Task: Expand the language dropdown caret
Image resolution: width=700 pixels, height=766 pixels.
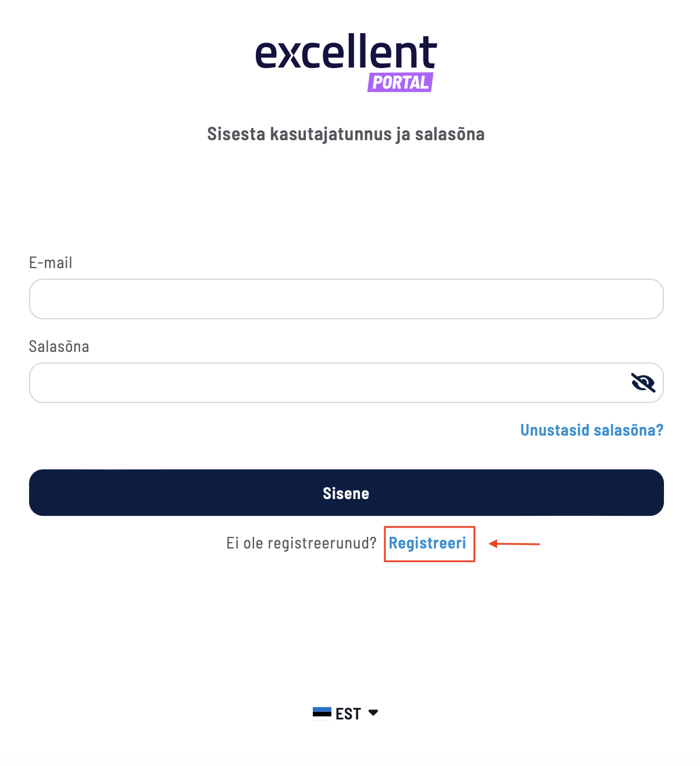Action: click(373, 712)
